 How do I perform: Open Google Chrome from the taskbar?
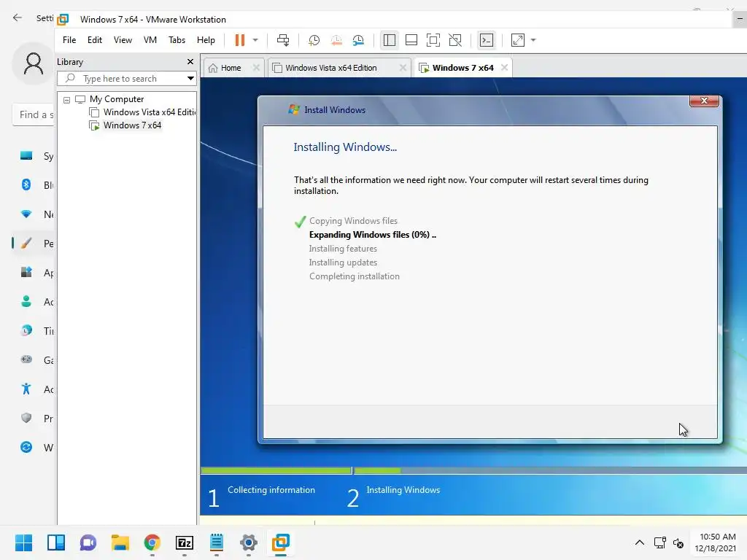point(152,542)
